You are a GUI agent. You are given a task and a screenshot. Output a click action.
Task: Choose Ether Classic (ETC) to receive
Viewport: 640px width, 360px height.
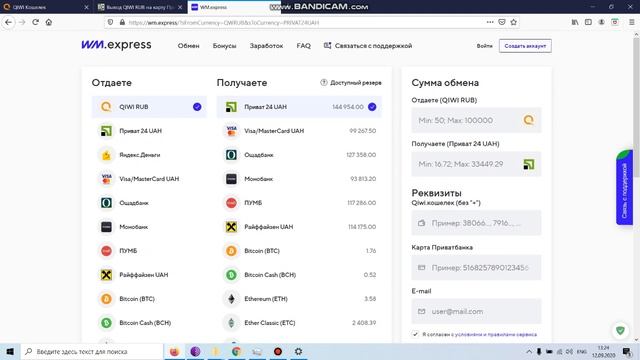[x=299, y=323]
